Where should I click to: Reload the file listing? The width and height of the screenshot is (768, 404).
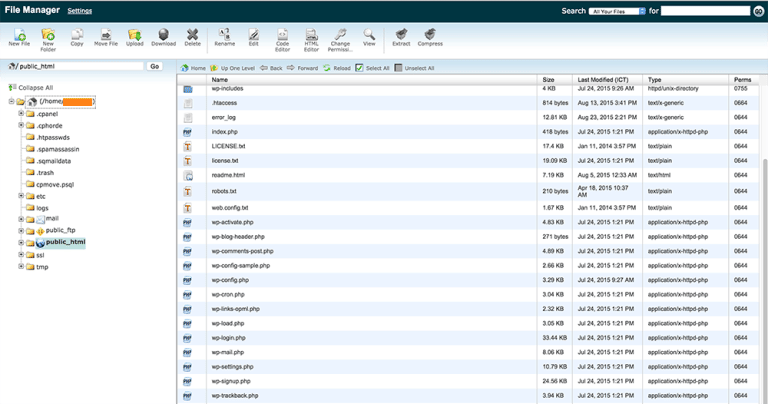tap(337, 68)
